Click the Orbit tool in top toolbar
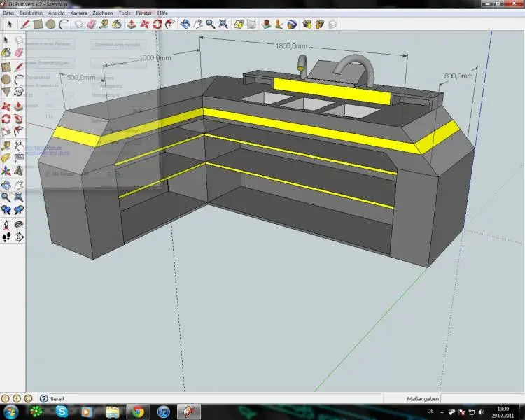525x420 pixels. coord(185,24)
